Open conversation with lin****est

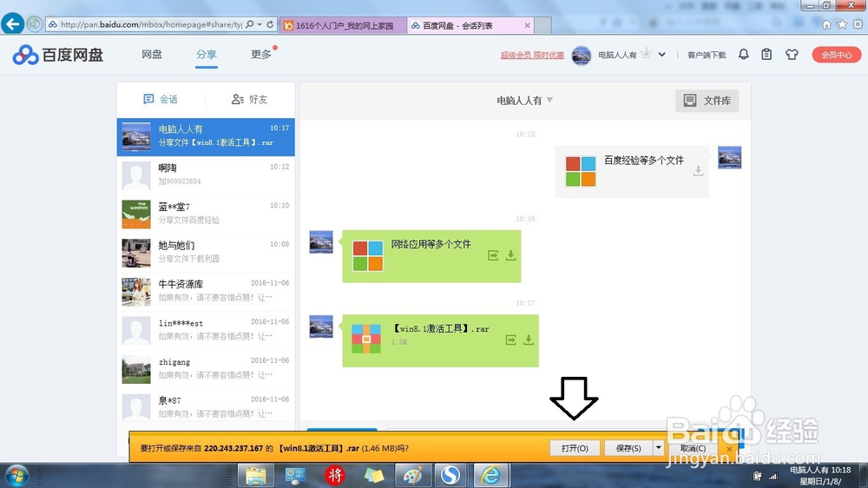206,330
